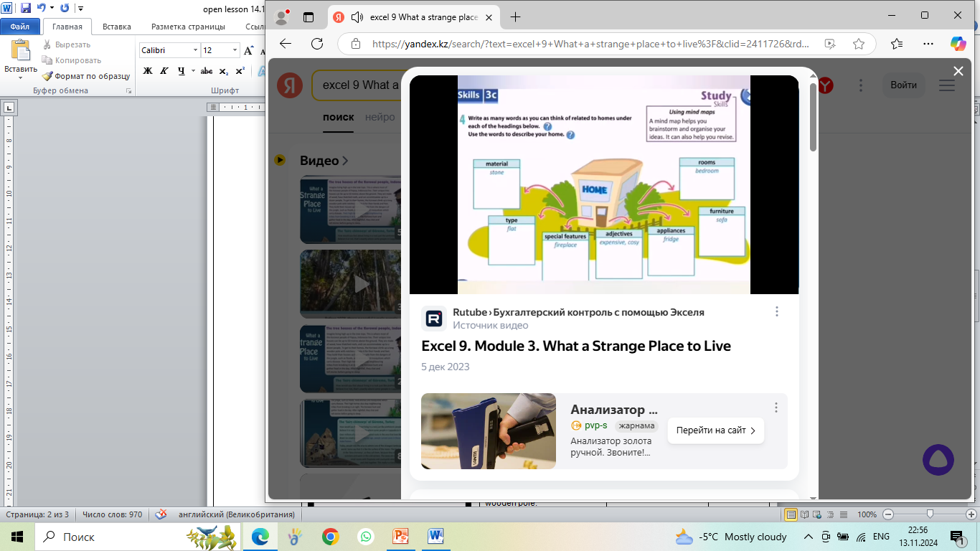This screenshot has width=980, height=551.
Task: Open the Файл tab in Word
Action: (20, 27)
